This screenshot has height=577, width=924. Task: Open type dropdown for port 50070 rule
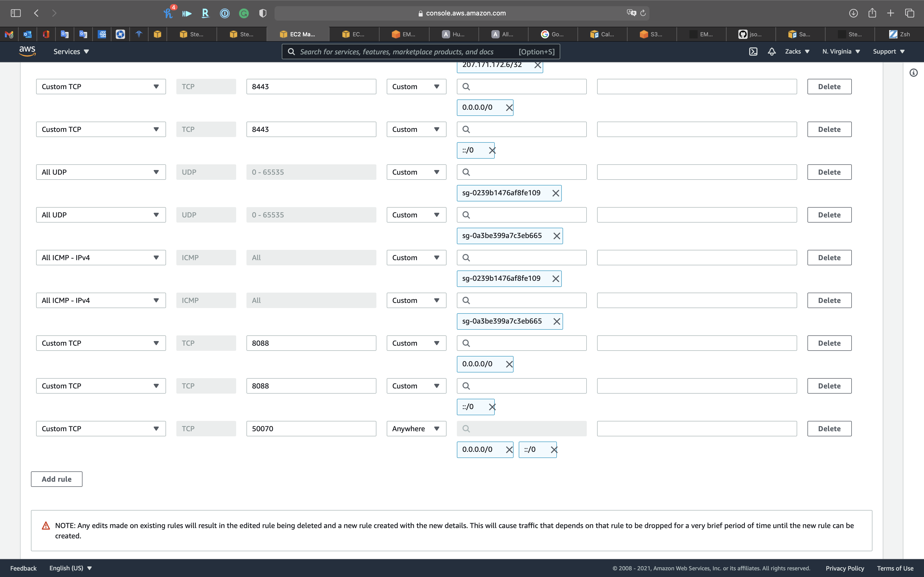click(101, 429)
